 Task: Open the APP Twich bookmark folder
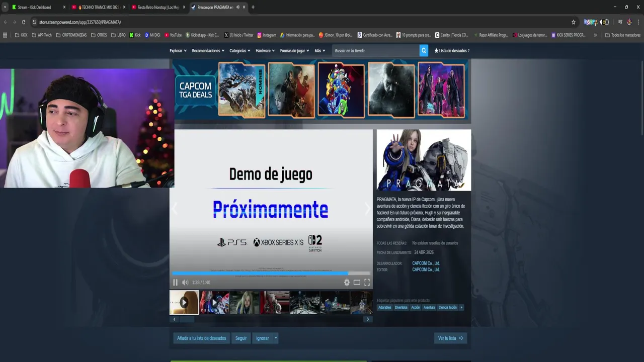[41, 35]
